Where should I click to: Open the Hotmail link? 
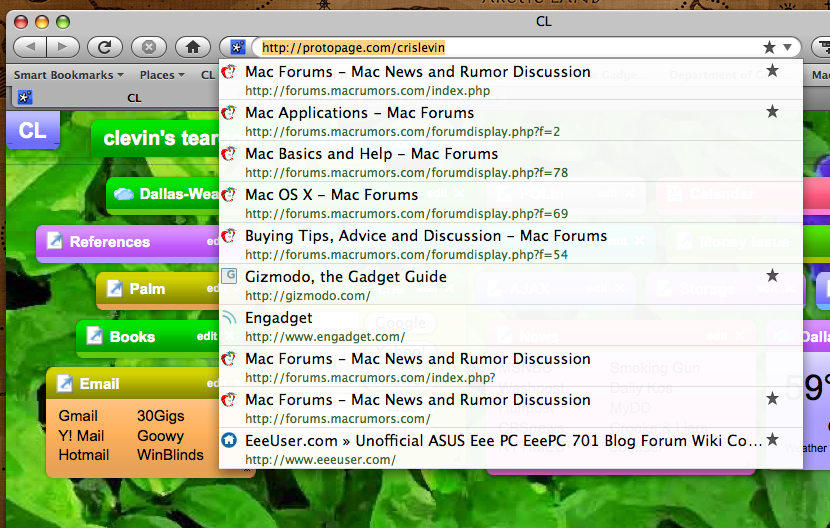click(84, 455)
